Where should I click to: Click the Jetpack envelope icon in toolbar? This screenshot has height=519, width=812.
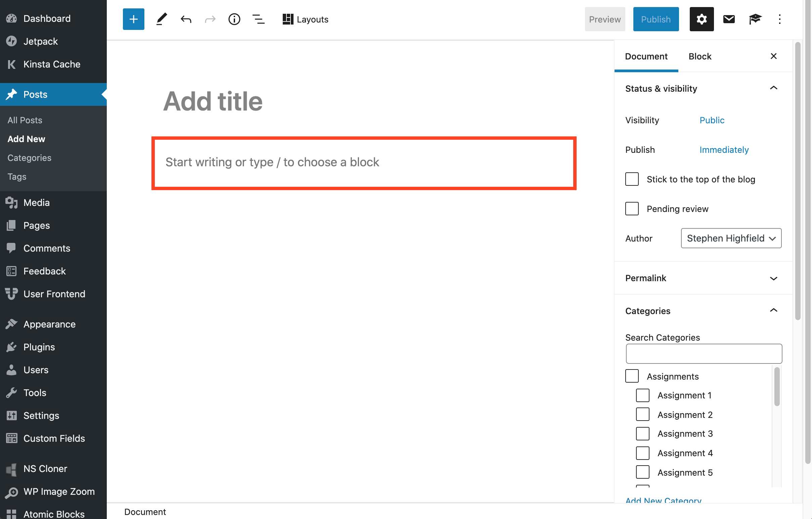pyautogui.click(x=729, y=19)
